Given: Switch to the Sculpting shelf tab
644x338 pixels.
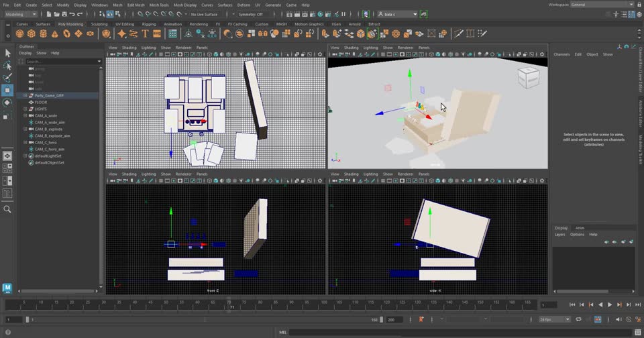Looking at the screenshot, I should (99, 24).
